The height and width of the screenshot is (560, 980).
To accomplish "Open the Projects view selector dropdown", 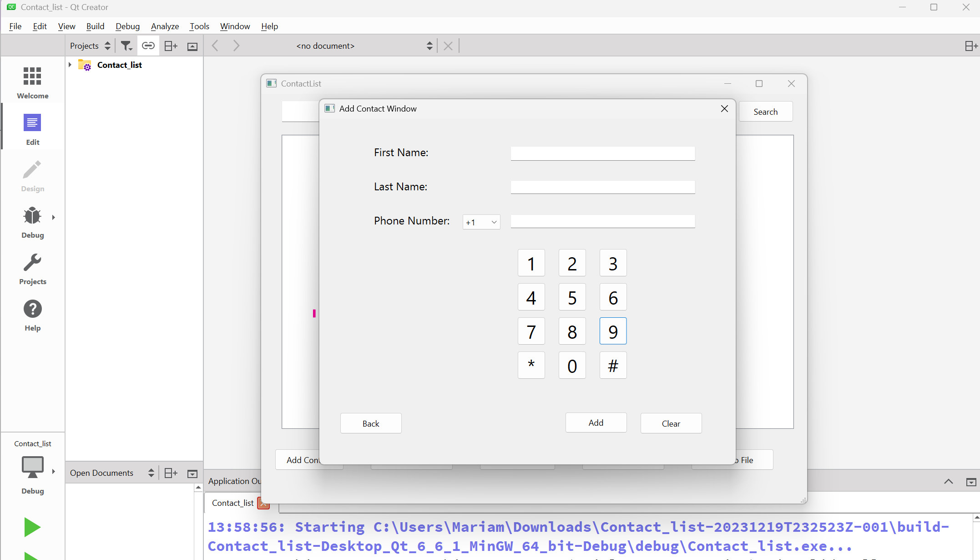I will coord(90,46).
